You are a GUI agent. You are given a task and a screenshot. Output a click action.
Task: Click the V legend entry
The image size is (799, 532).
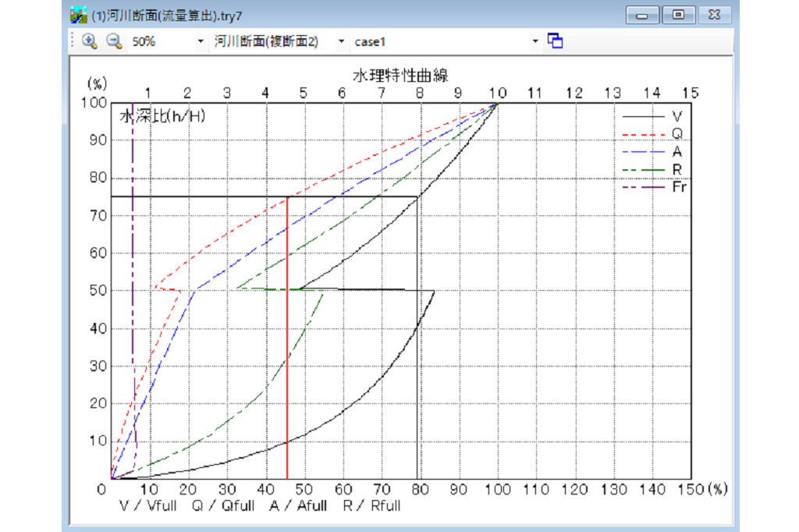[x=652, y=117]
